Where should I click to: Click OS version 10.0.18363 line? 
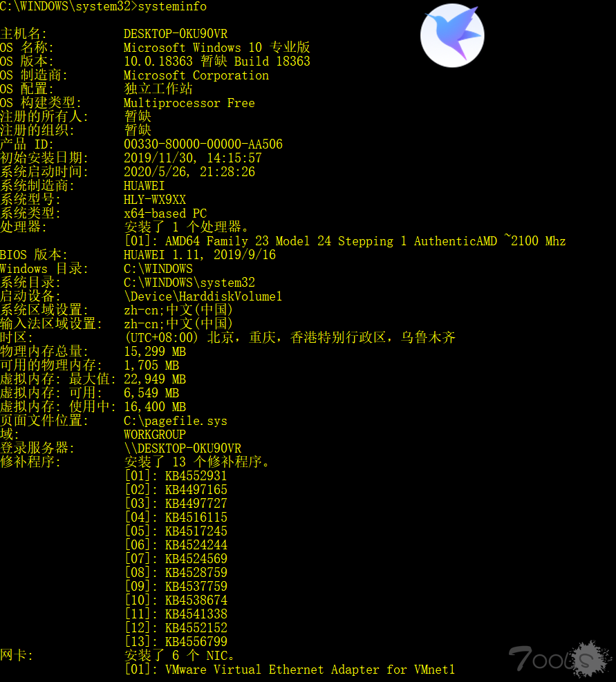pos(217,61)
